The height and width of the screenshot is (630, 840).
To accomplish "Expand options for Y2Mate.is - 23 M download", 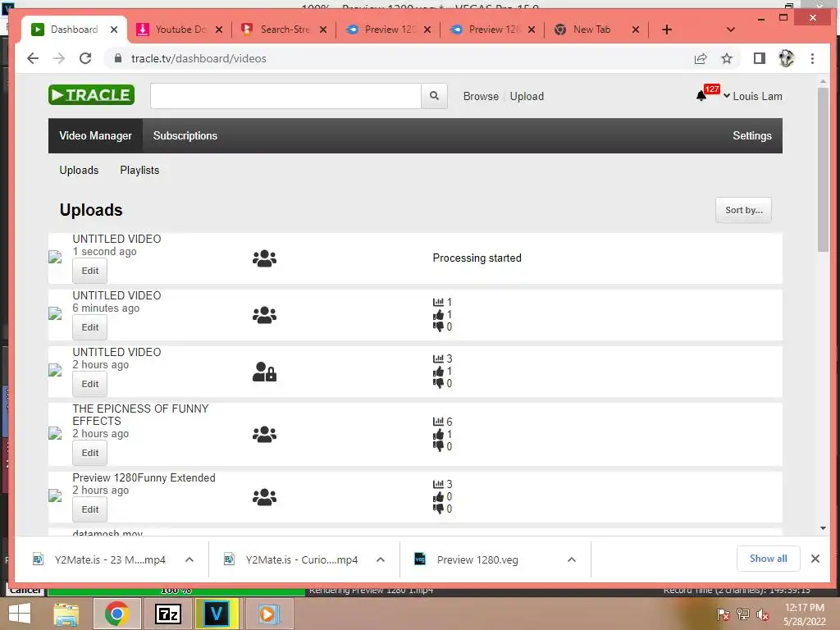I will (189, 559).
